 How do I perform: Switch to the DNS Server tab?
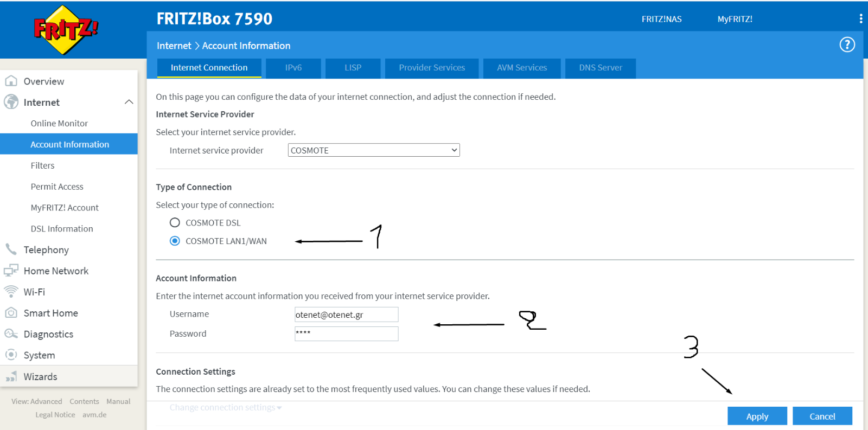tap(601, 68)
